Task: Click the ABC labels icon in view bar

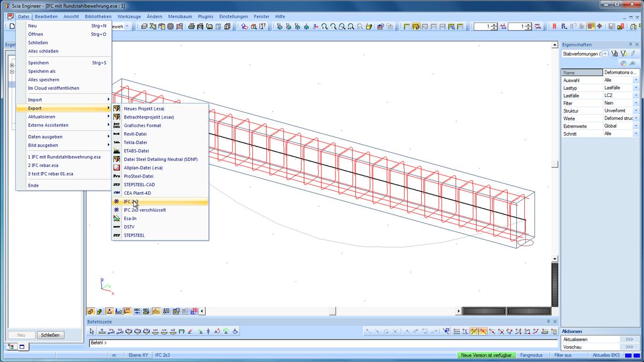Action: [137, 311]
